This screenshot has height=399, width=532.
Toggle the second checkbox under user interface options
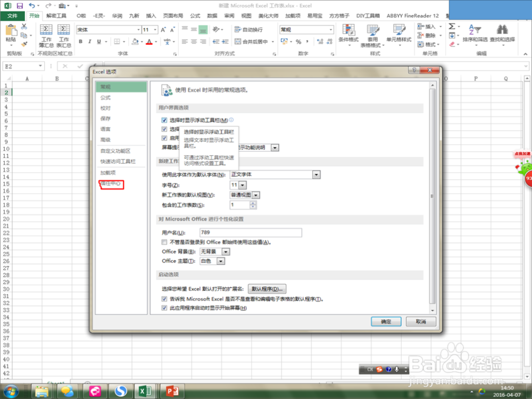tap(164, 129)
